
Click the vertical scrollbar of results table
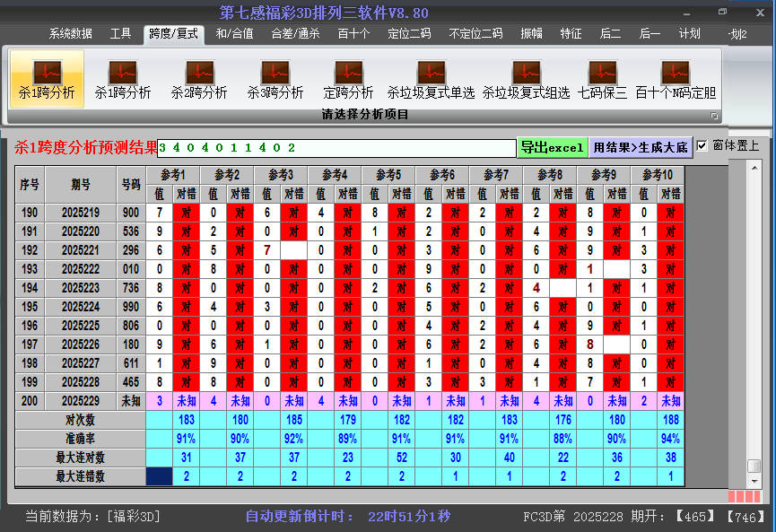click(x=754, y=314)
